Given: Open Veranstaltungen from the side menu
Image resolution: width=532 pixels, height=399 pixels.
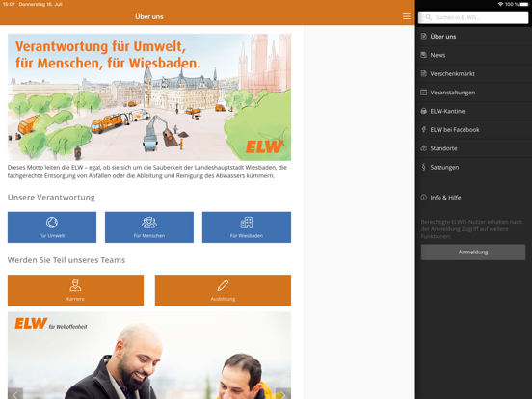Looking at the screenshot, I should point(473,93).
